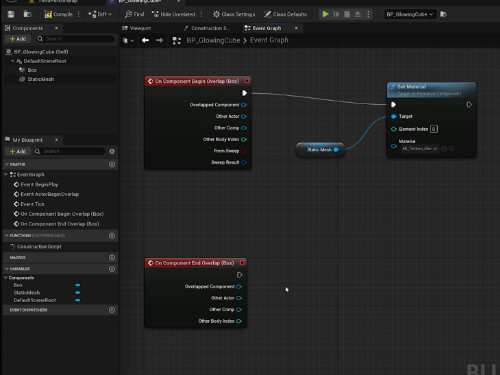Image resolution: width=500 pixels, height=375 pixels.
Task: Click the My Blueprint search field
Action: point(69,151)
